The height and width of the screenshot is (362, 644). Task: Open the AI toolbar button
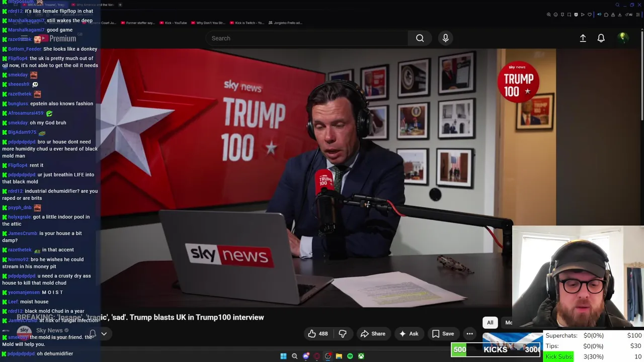tap(629, 15)
